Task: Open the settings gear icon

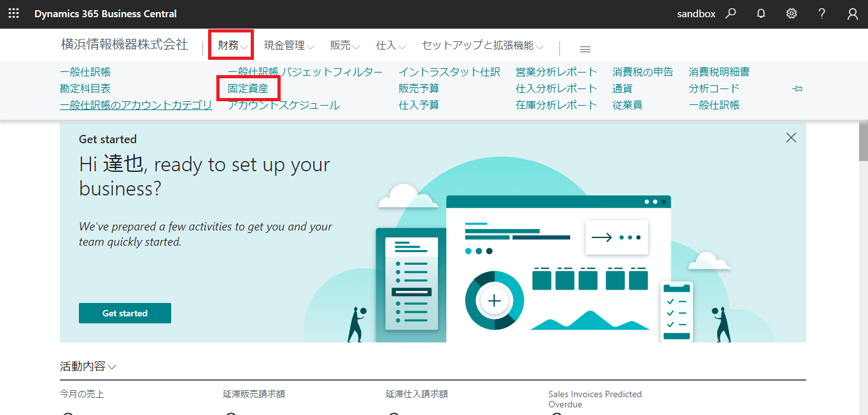Action: click(x=792, y=13)
